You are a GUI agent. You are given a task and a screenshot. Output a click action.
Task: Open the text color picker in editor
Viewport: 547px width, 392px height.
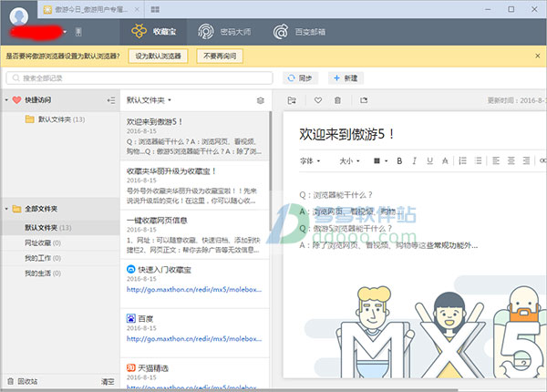(378, 160)
